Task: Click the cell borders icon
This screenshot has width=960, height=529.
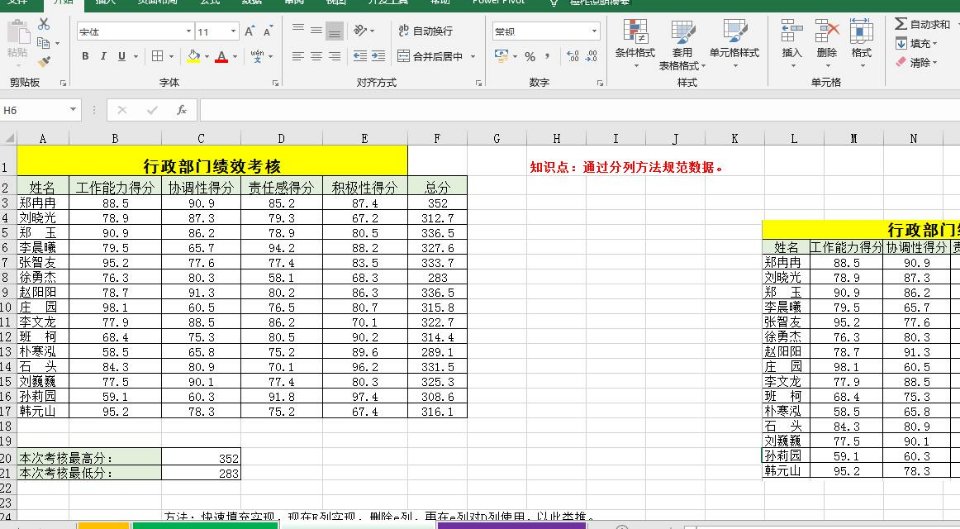Action: [157, 56]
